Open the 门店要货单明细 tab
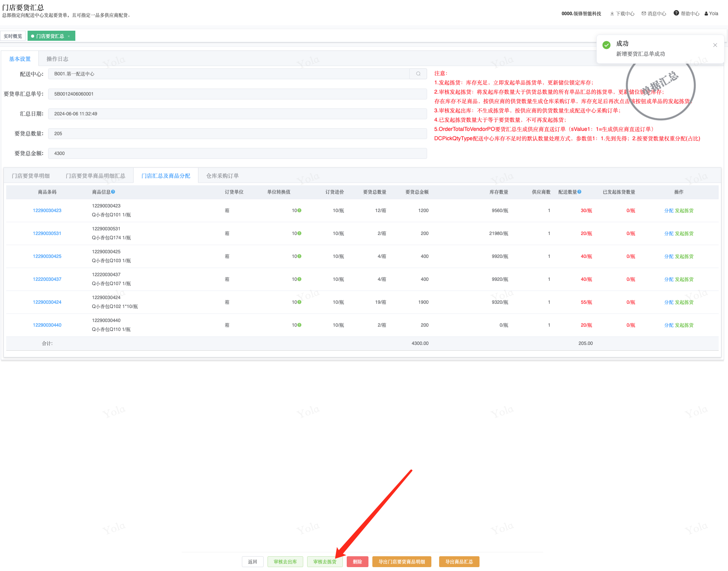The width and height of the screenshot is (728, 571). point(31,176)
